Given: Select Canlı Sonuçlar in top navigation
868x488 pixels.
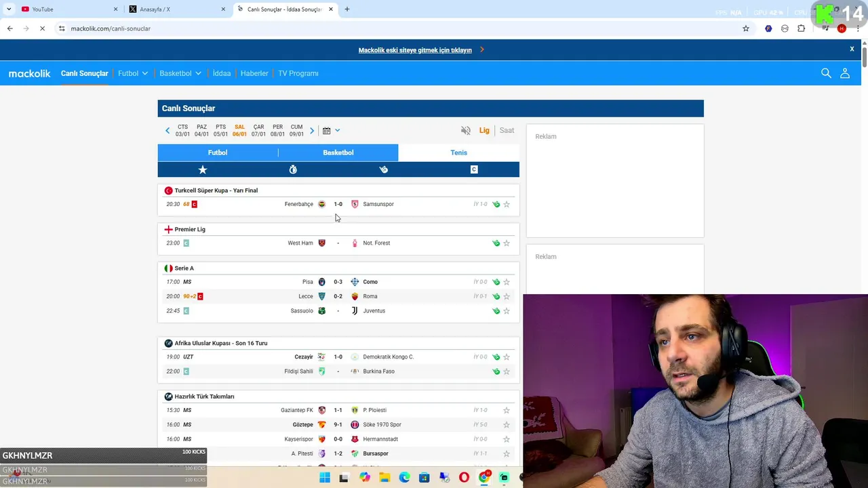Looking at the screenshot, I should pyautogui.click(x=84, y=73).
